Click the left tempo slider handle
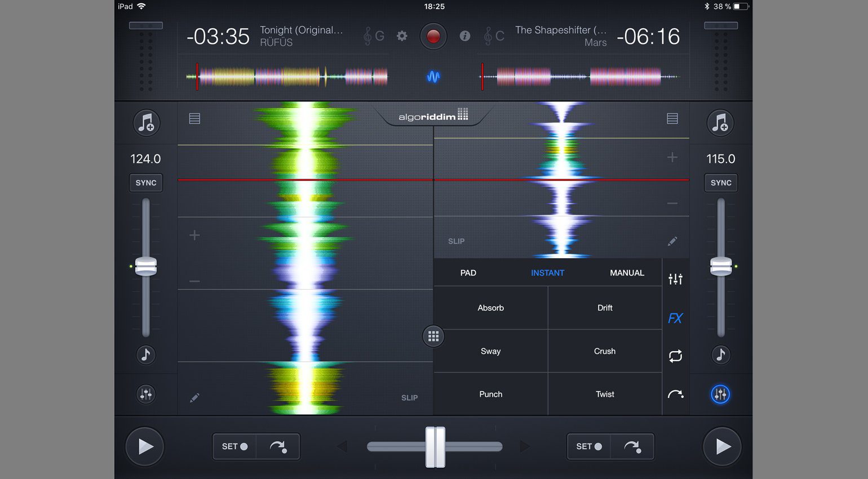This screenshot has width=868, height=479. [x=146, y=266]
